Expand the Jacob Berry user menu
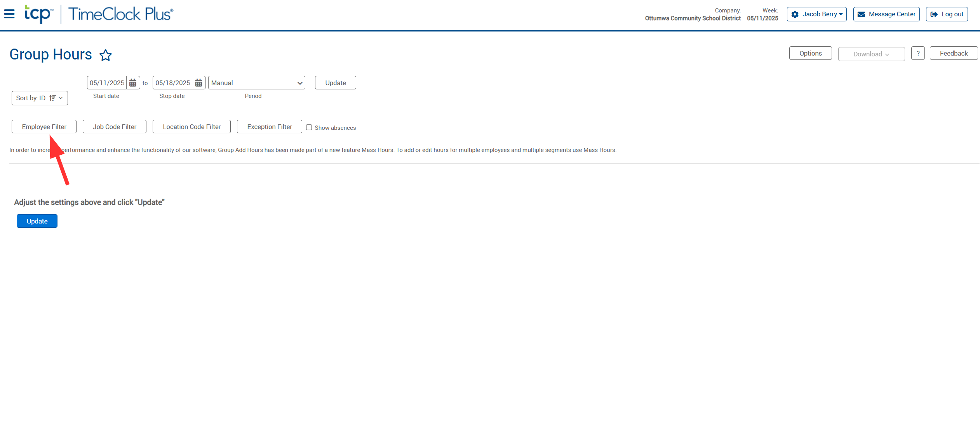 coord(816,14)
